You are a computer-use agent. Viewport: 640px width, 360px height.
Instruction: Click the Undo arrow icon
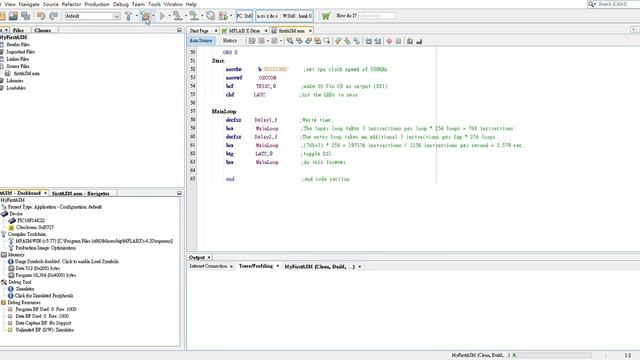41,16
